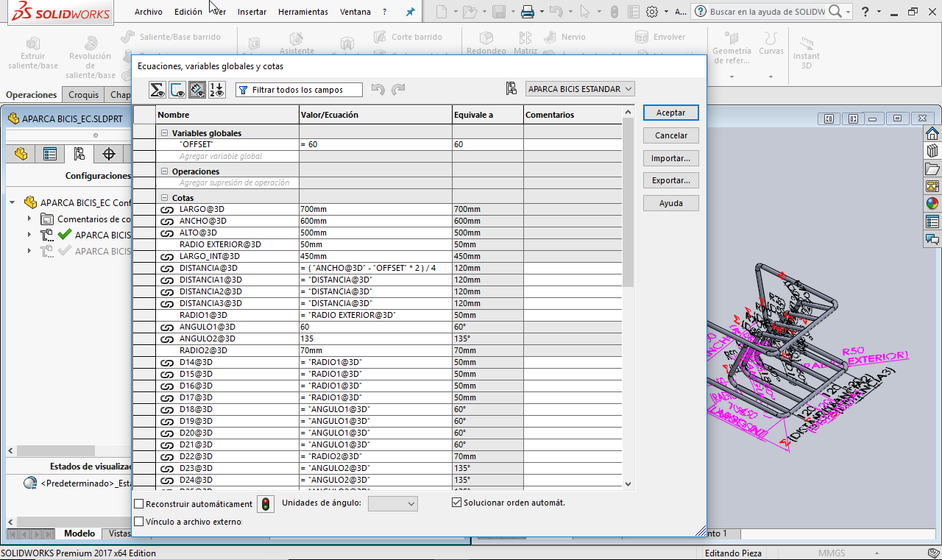942x560 pixels.
Task: Open the Herramientas menu
Action: [302, 12]
